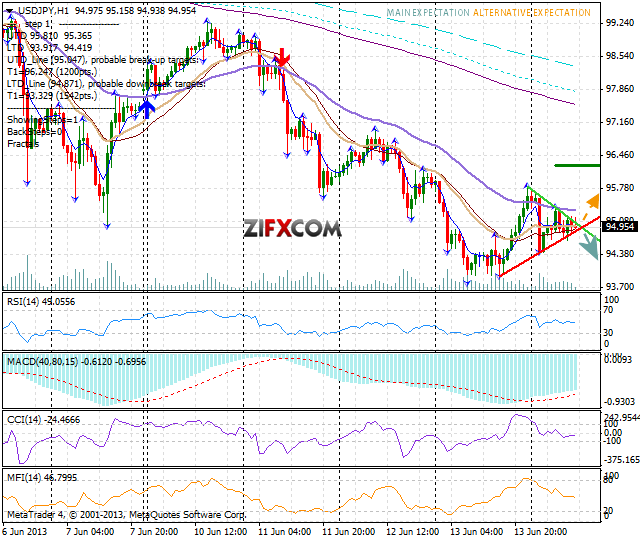Click the ShowingSteps=1 parameter text

click(x=42, y=120)
